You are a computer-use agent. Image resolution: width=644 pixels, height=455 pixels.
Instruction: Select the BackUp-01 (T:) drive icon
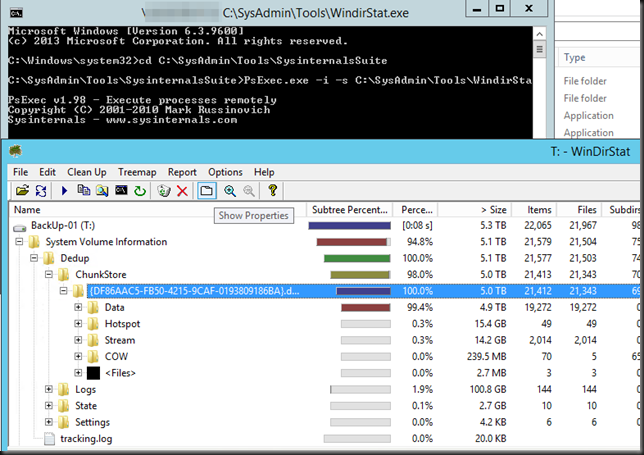point(20,227)
